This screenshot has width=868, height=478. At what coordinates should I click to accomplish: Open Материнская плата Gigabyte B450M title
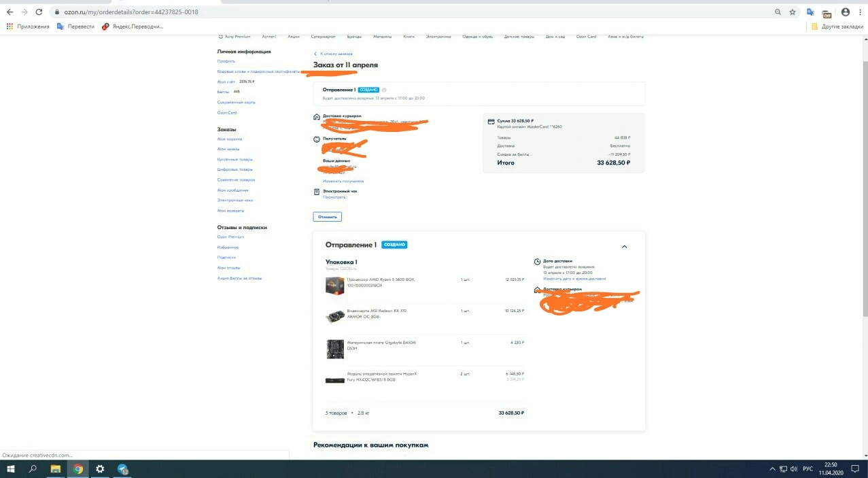click(x=381, y=345)
